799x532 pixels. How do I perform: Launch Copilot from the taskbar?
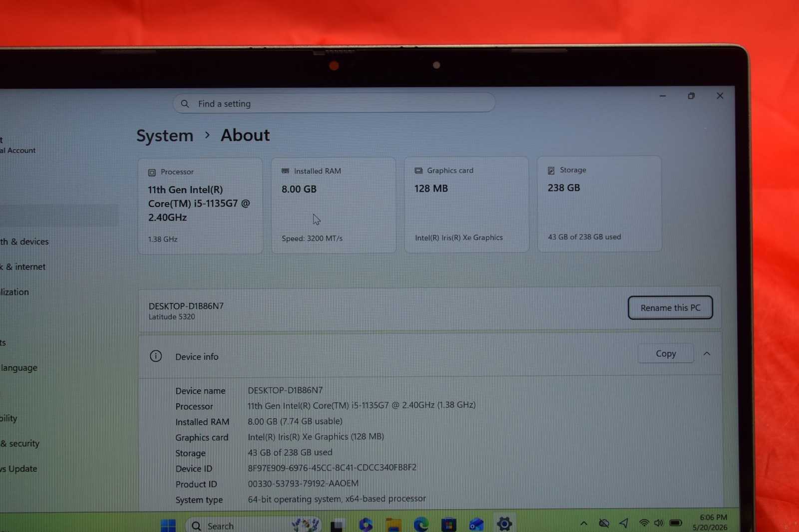coord(366,525)
